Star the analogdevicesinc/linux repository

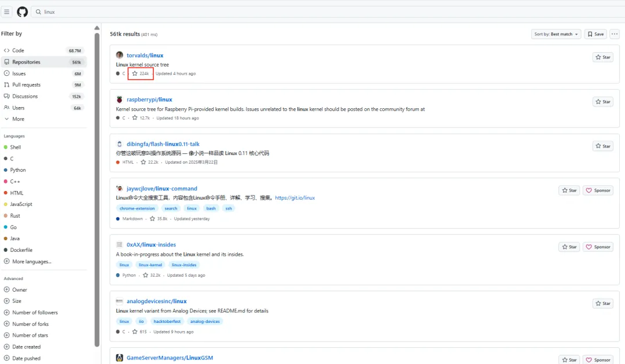tap(602, 304)
